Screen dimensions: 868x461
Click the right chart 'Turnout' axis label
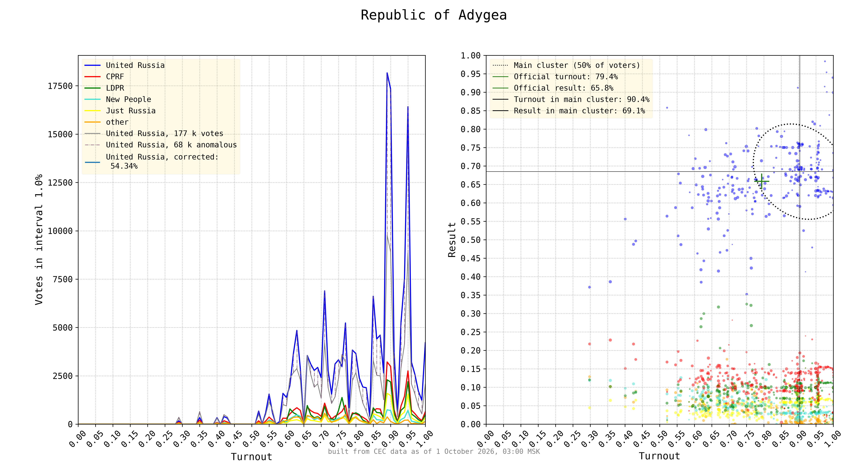click(x=659, y=456)
